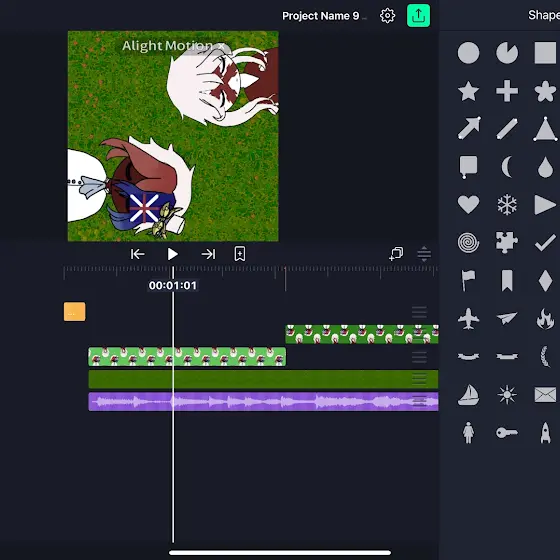Insert the triangle shape

(545, 129)
